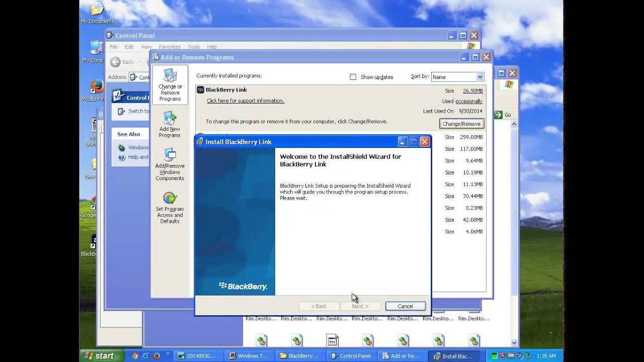Open File menu in Control Panel
This screenshot has width=644, height=362.
114,47
